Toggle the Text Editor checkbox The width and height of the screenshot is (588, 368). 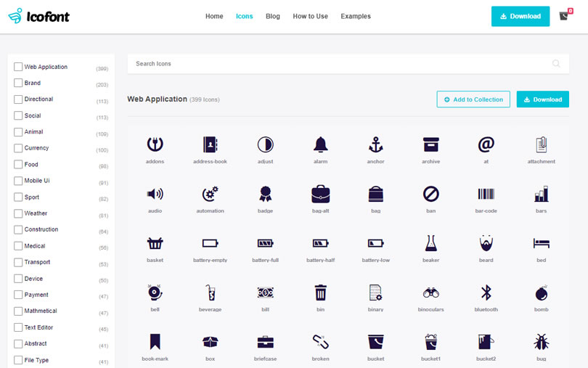pos(18,327)
